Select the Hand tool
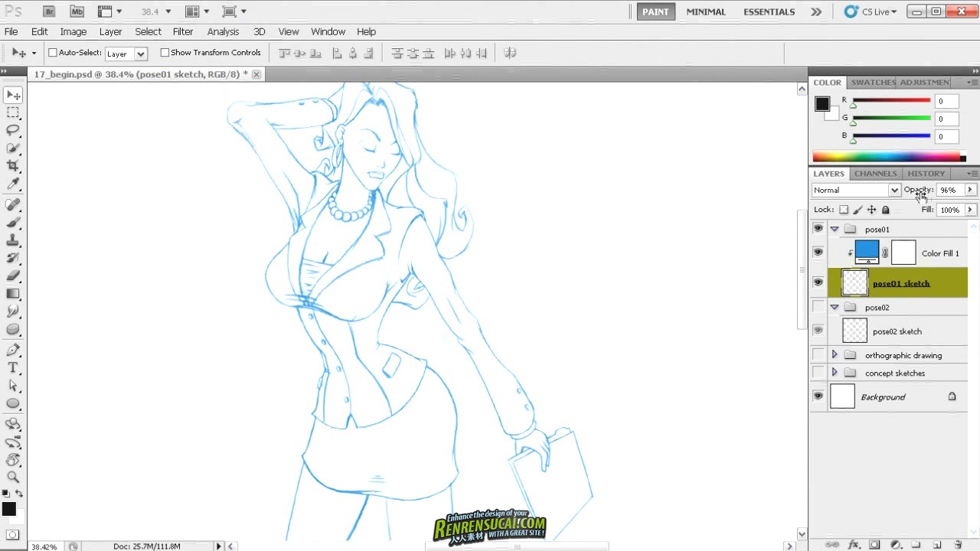Viewport: 980px width, 551px height. coord(13,460)
